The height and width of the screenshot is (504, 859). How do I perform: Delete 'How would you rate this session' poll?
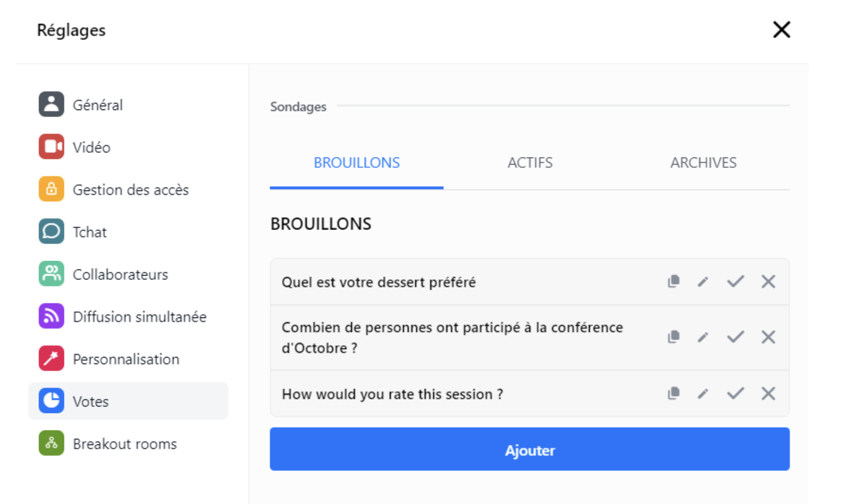(768, 393)
